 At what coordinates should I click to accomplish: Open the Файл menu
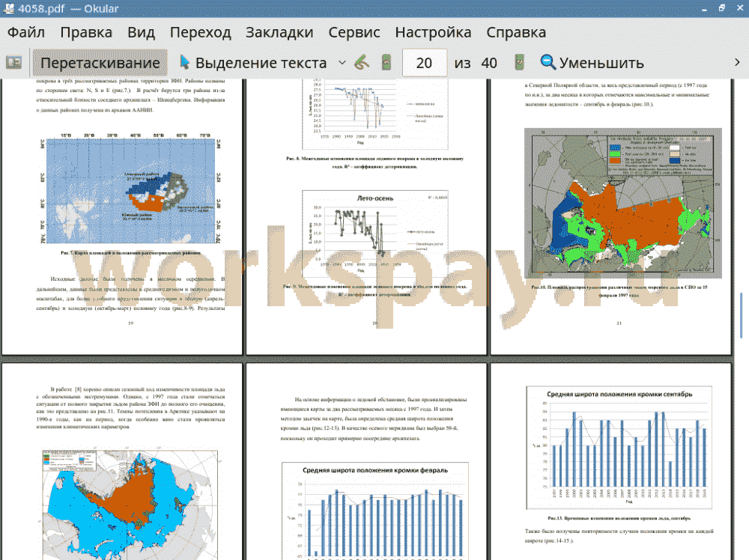coord(26,32)
